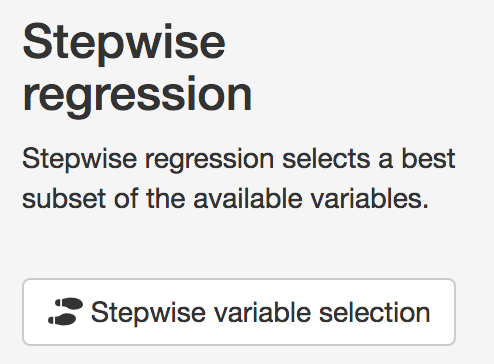Click the description paragraph about best subset

pos(239,178)
